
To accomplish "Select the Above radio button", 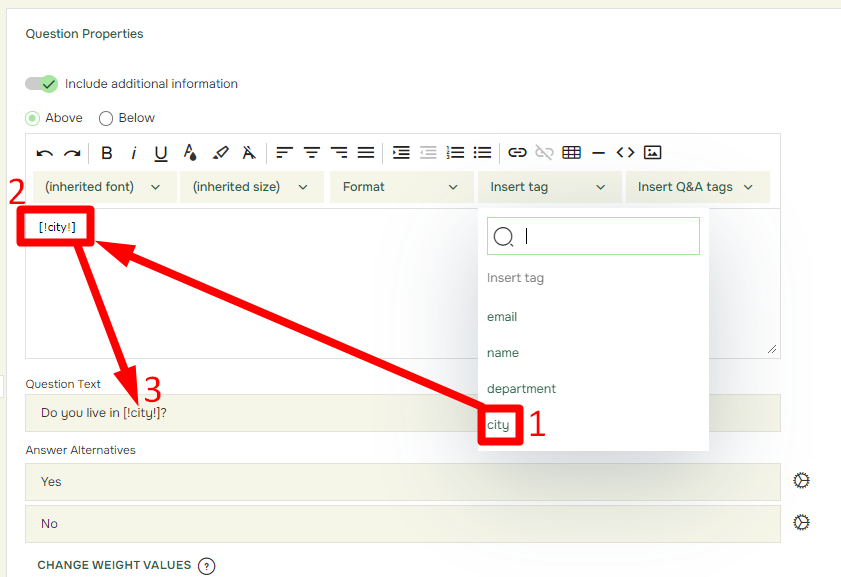I will pos(33,118).
